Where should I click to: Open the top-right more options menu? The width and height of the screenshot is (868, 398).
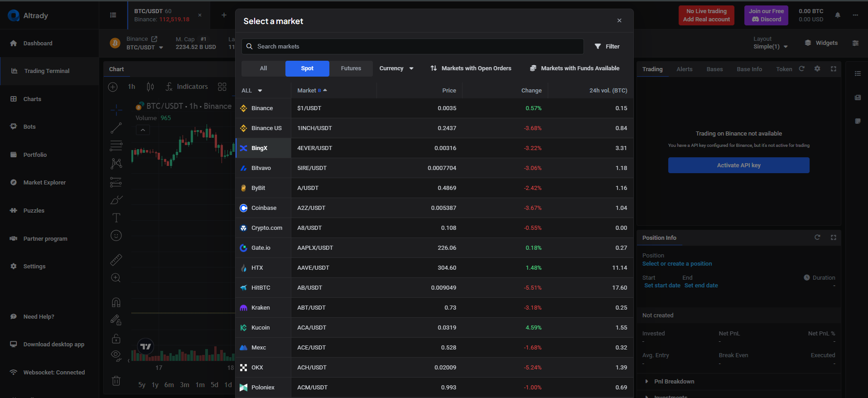coord(855,15)
